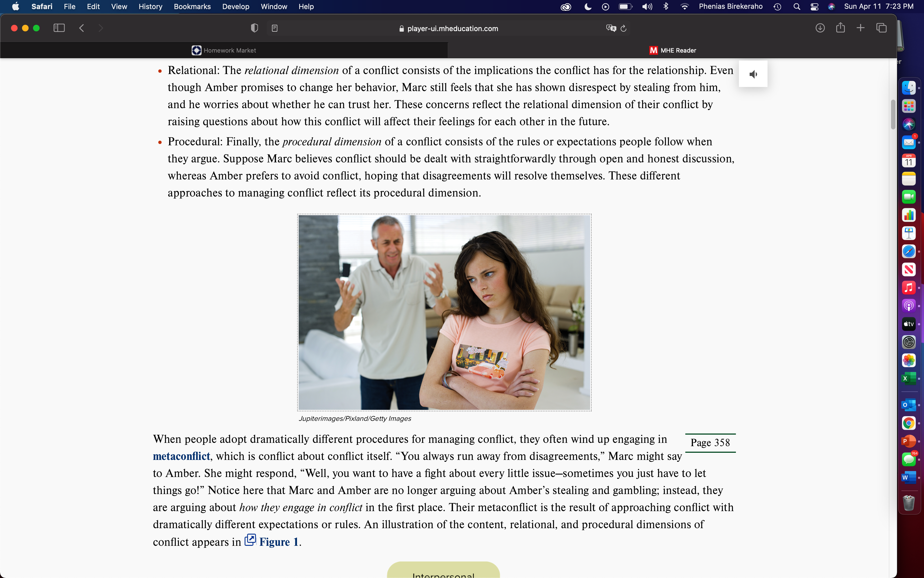Open Calendar from the Dock
Image resolution: width=924 pixels, height=578 pixels.
click(x=909, y=160)
